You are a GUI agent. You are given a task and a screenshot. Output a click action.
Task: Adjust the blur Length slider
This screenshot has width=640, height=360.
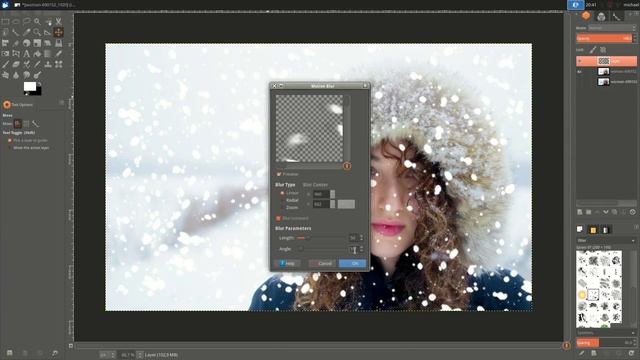[321, 238]
